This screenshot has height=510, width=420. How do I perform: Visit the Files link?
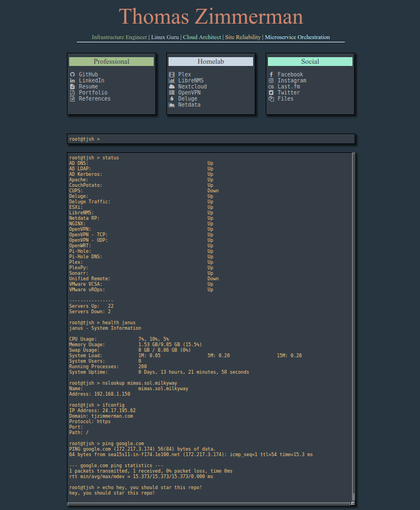coord(285,98)
